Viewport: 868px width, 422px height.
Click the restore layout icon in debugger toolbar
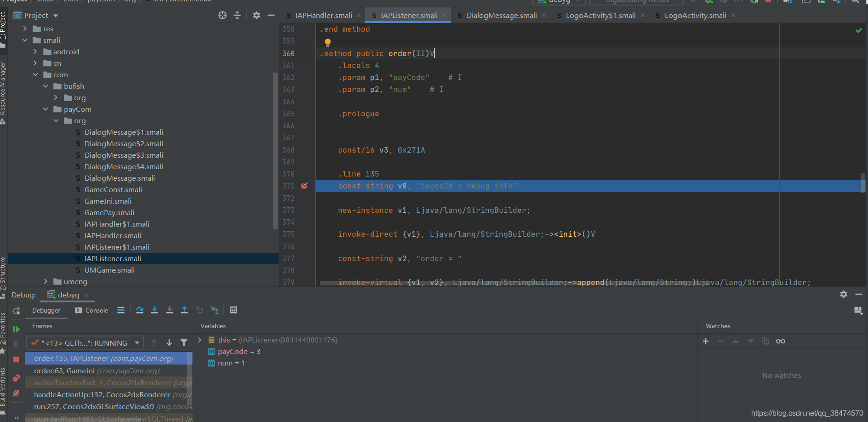click(x=858, y=311)
